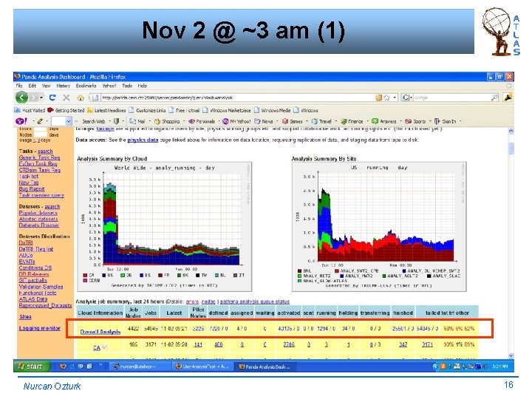
Task: Open the Search Web dropdown arrow
Action: click(109, 121)
